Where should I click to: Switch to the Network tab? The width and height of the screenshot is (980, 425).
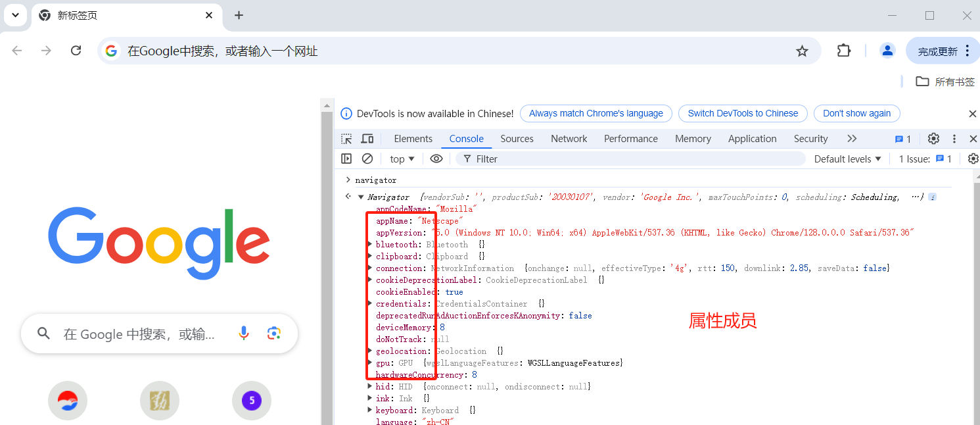click(x=569, y=139)
